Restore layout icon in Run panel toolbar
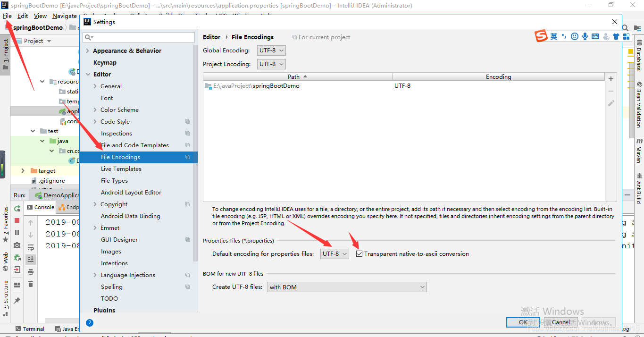The image size is (644, 337). coord(17,285)
